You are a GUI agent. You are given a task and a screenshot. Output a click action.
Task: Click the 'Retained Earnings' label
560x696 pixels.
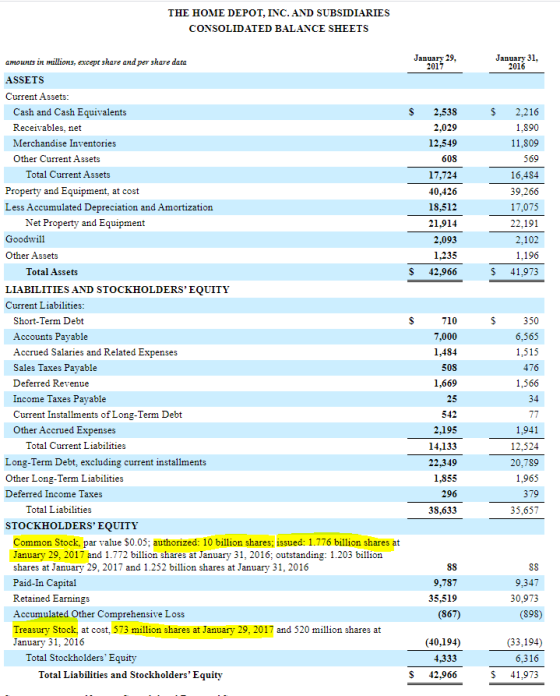pos(51,599)
